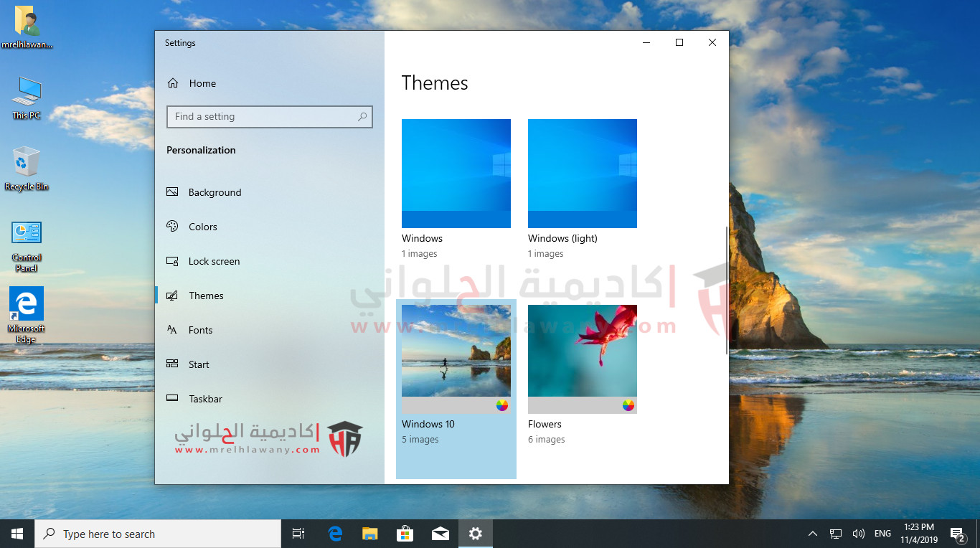The image size is (980, 548).
Task: Open the Mail app on taskbar
Action: 440,534
